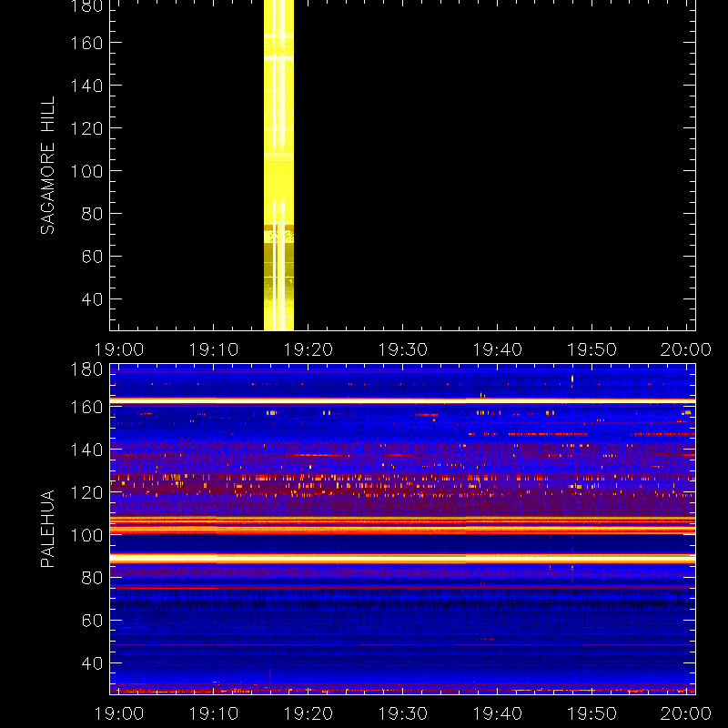728x728 pixels.
Task: Select the 60 tick on Palehua plot
Action: (92, 621)
